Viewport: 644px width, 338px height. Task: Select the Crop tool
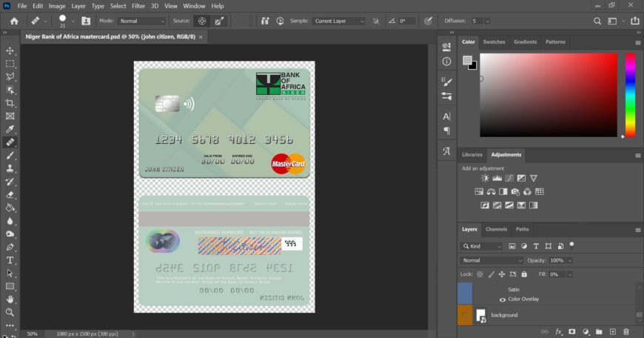10,103
